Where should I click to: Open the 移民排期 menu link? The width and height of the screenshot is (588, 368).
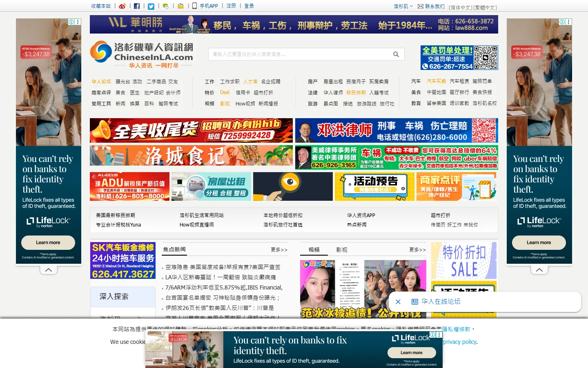click(x=356, y=93)
